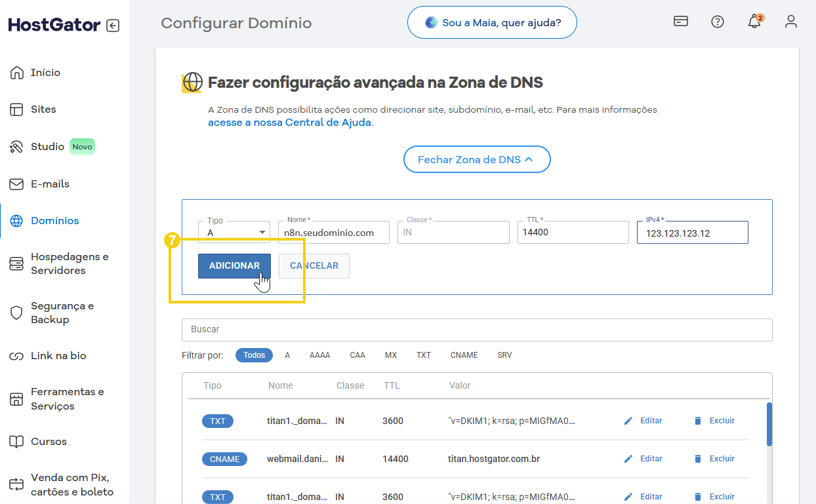Focus the TTL input field
Image resolution: width=816 pixels, height=504 pixels.
pos(573,232)
